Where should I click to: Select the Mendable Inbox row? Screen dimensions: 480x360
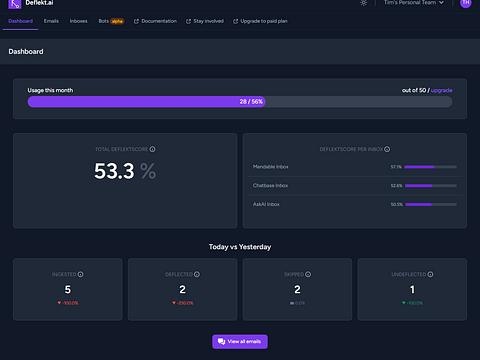pyautogui.click(x=355, y=167)
